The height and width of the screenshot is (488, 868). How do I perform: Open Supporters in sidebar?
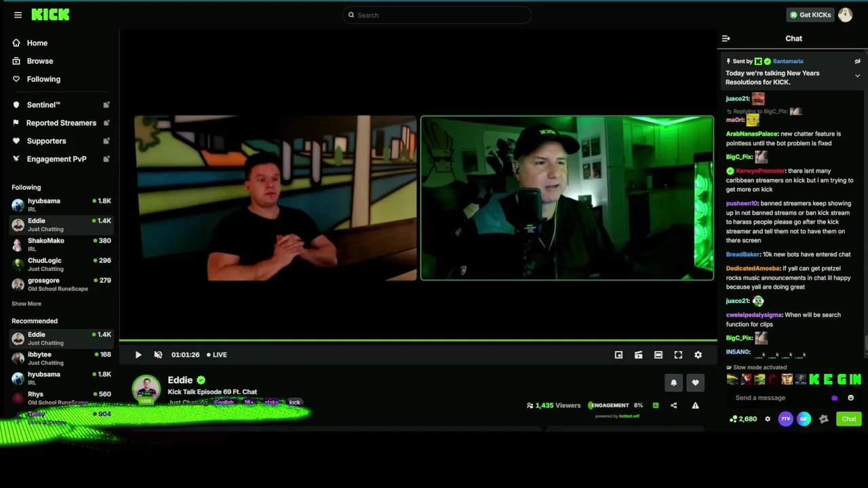click(x=46, y=141)
